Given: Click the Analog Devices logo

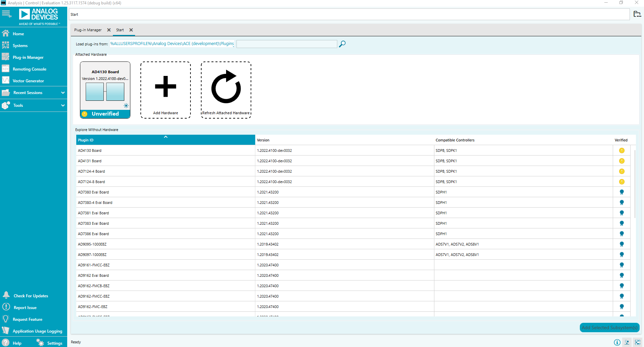Looking at the screenshot, I should (x=39, y=17).
